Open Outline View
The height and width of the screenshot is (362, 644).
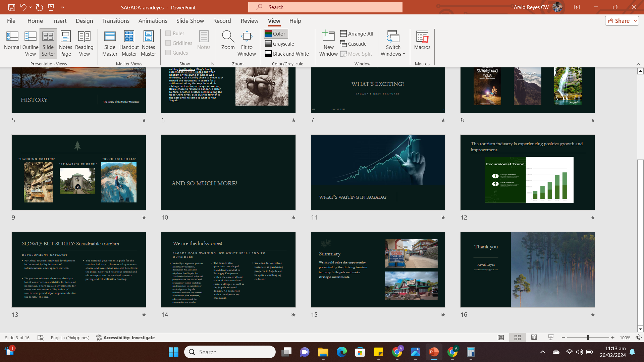tap(31, 44)
